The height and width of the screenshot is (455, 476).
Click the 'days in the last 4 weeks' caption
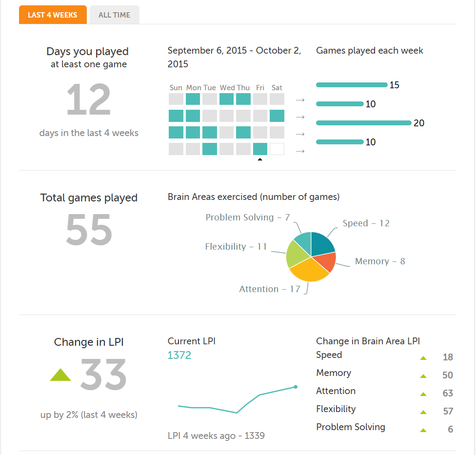pos(89,133)
